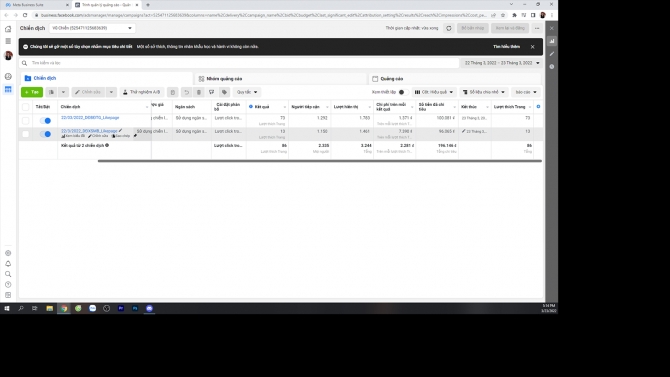Click the Kết quả column header
Screen dimensions: 670x377
pos(267,107)
